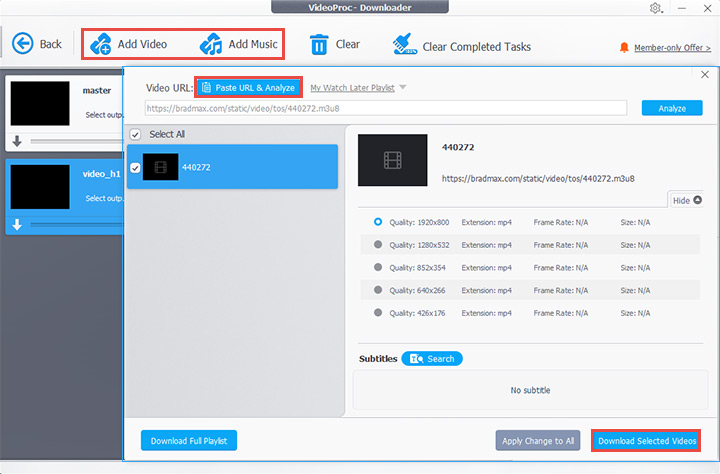The height and width of the screenshot is (474, 720).
Task: Click into the video URL input field
Action: [386, 108]
